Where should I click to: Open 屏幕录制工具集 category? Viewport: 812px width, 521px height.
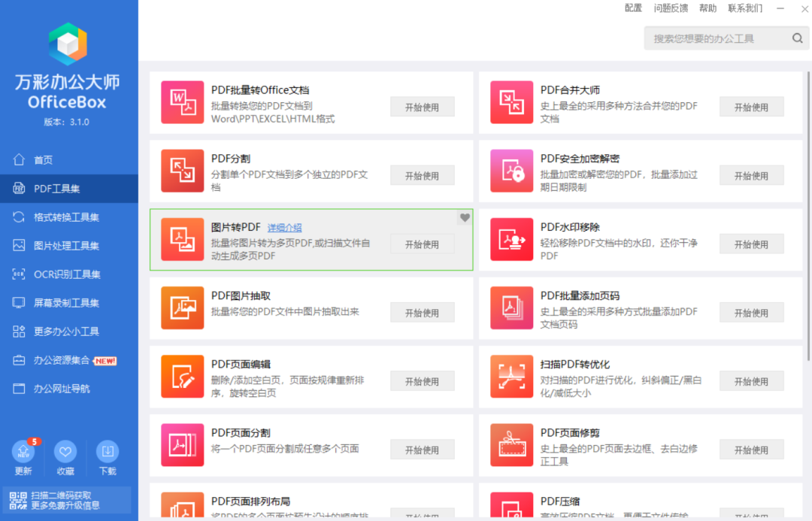pos(69,302)
